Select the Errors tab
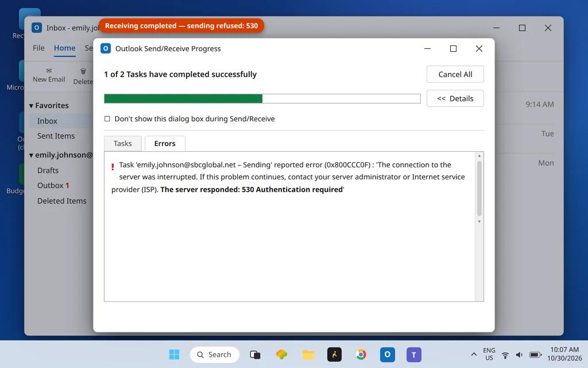The width and height of the screenshot is (588, 368). pyautogui.click(x=165, y=143)
